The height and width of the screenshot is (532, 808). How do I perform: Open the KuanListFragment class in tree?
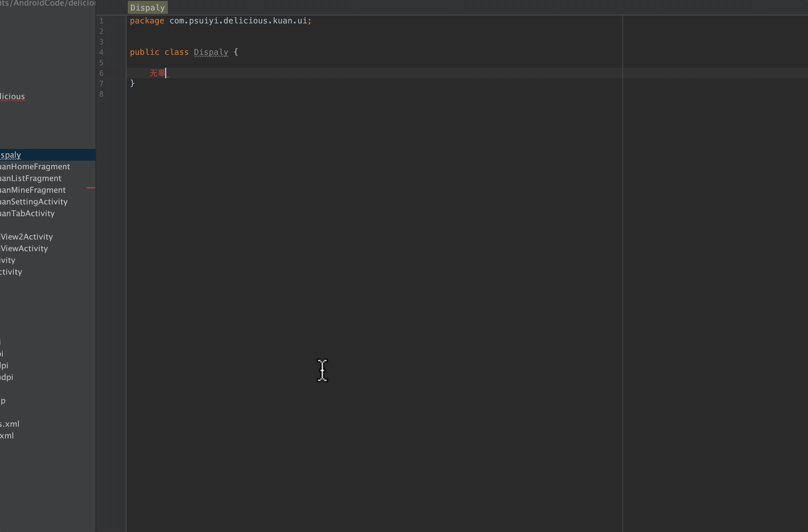tap(30, 178)
